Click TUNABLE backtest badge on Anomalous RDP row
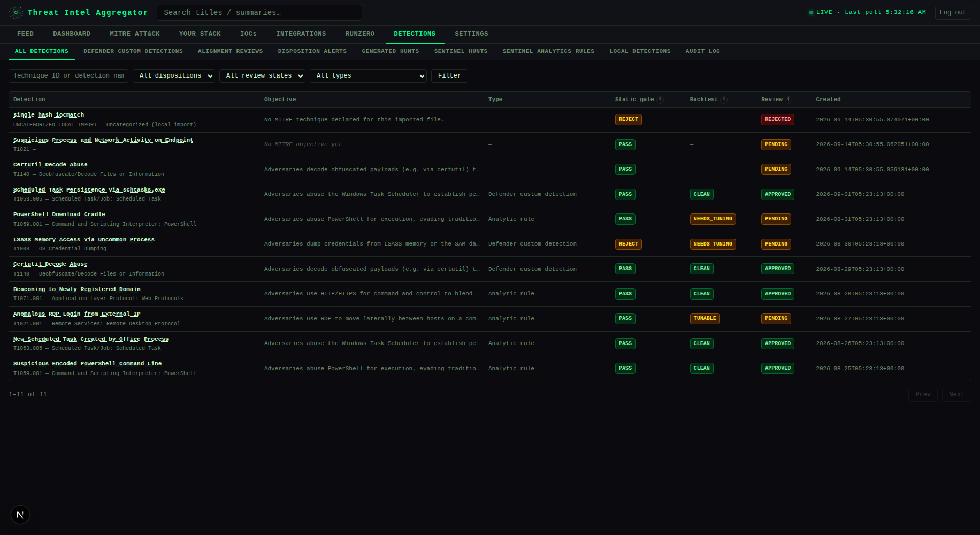This screenshot has height=535, width=980. click(x=705, y=319)
